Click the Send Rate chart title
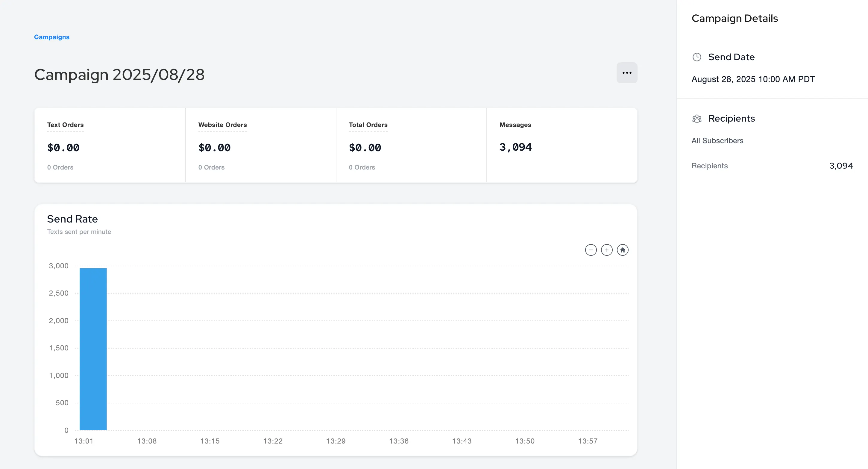 tap(72, 219)
